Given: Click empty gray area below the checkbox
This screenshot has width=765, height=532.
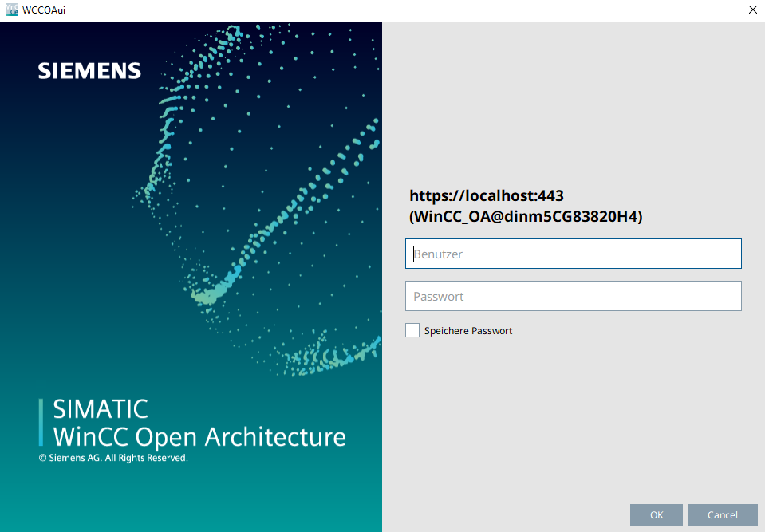Looking at the screenshot, I should (573, 415).
